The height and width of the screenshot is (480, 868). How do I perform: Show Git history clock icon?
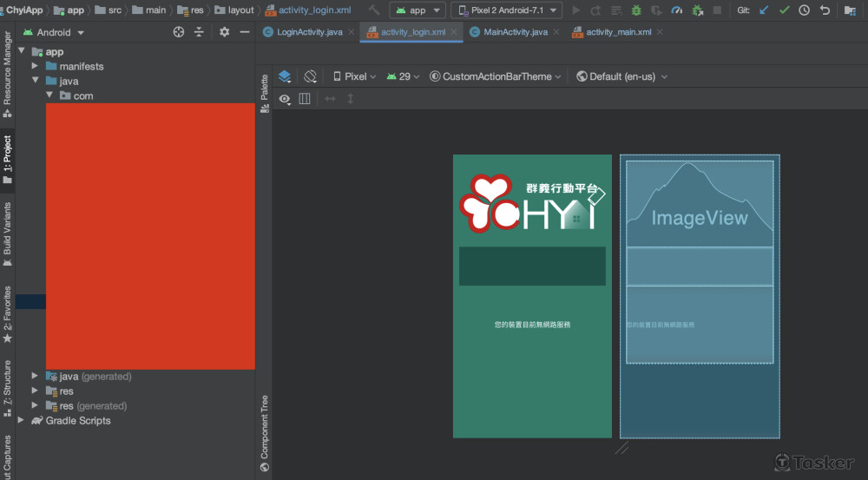pyautogui.click(x=805, y=10)
